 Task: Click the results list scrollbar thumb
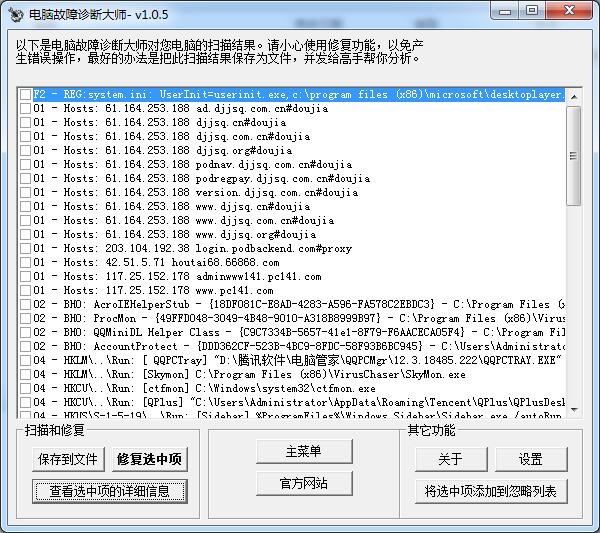[574, 156]
